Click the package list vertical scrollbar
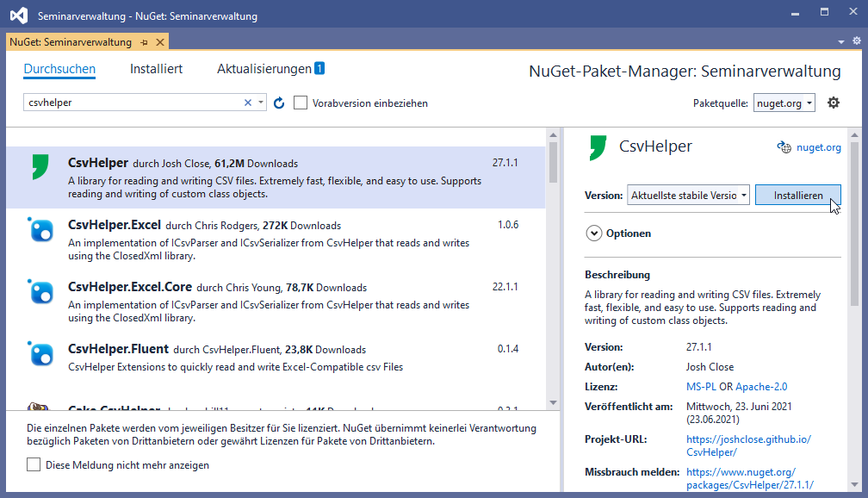This screenshot has height=498, width=868. pyautogui.click(x=553, y=258)
